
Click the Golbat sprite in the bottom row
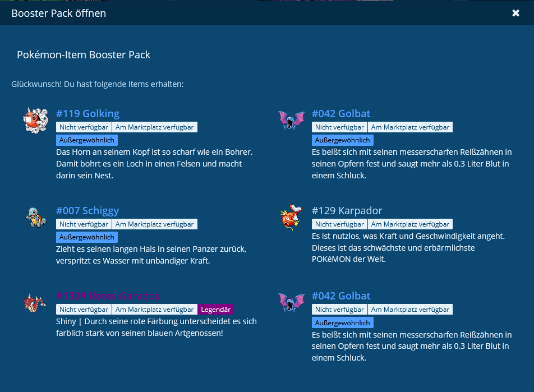[291, 302]
